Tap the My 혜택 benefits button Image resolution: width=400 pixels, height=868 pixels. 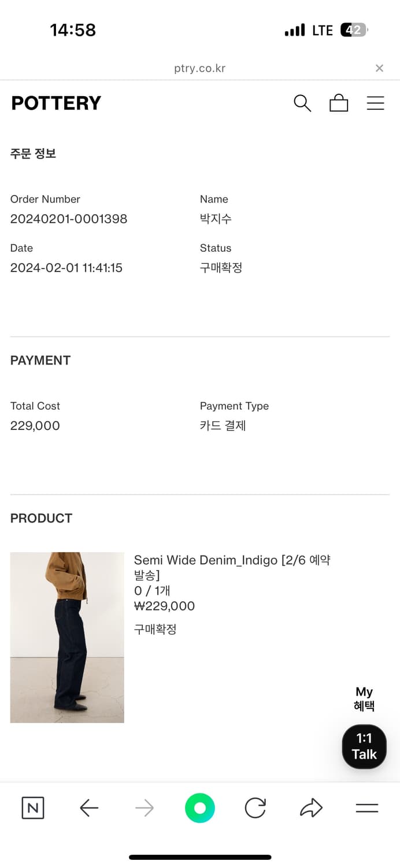(x=364, y=698)
